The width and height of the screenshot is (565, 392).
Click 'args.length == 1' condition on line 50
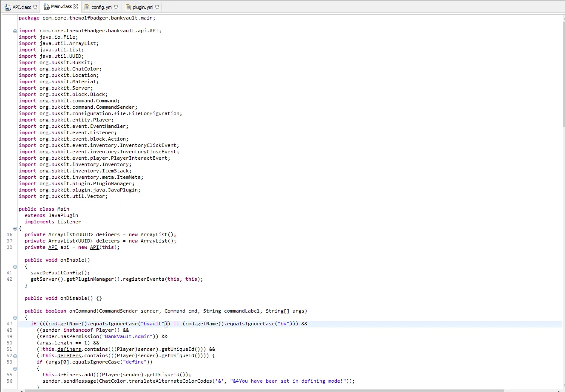[63, 343]
